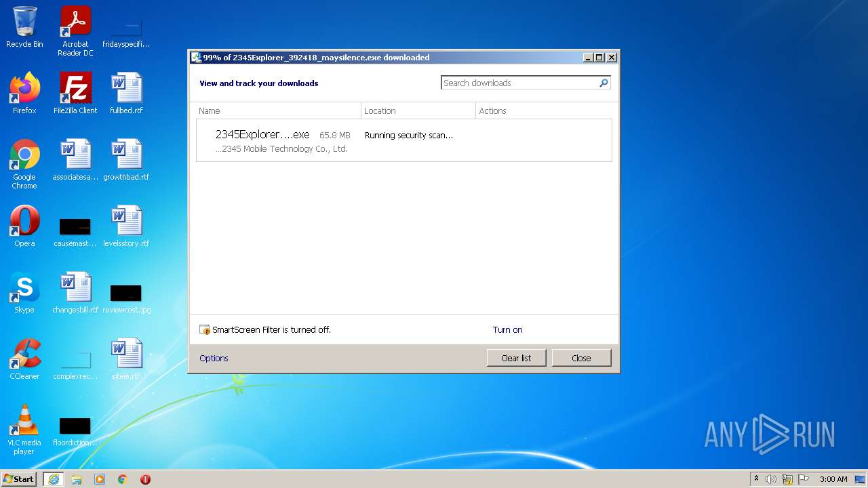Show hidden system tray icons
The width and height of the screenshot is (868, 488).
[757, 479]
